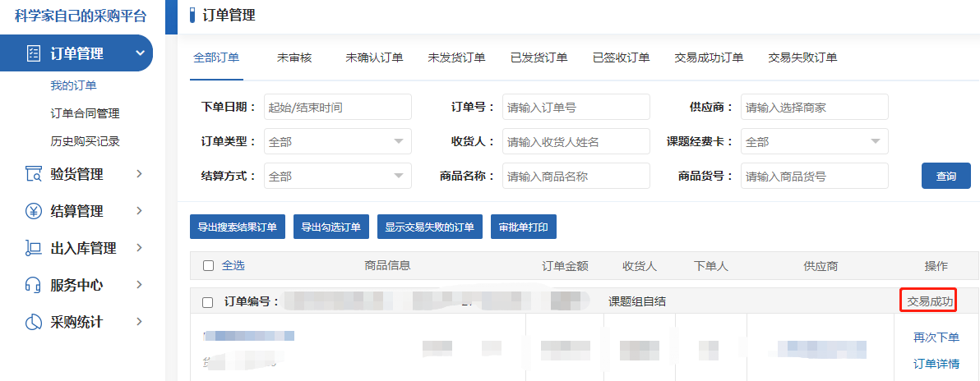This screenshot has width=980, height=381.
Task: Click the headset service center icon
Action: coord(34,285)
